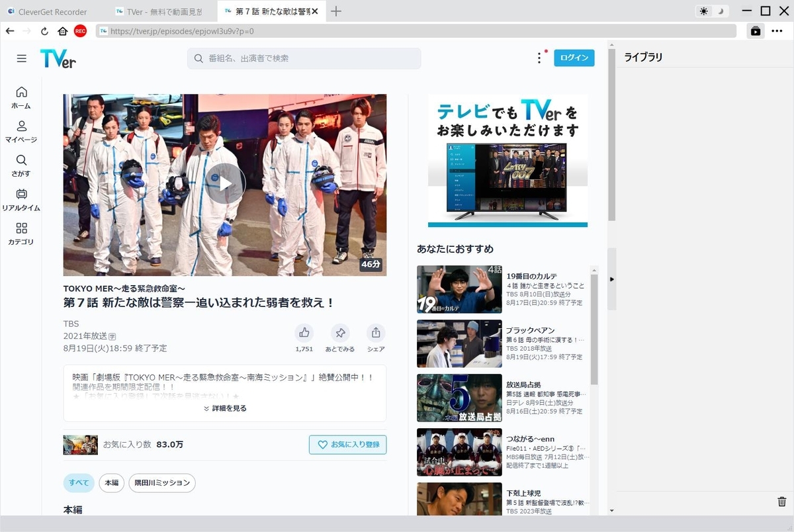
Task: Like the episode with the thumbs-up
Action: tap(304, 333)
